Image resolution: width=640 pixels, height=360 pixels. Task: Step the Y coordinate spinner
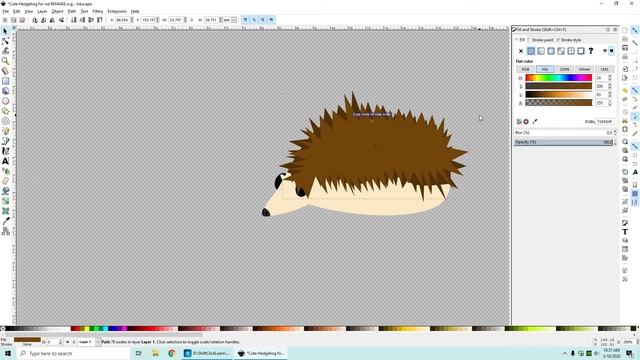[158, 20]
